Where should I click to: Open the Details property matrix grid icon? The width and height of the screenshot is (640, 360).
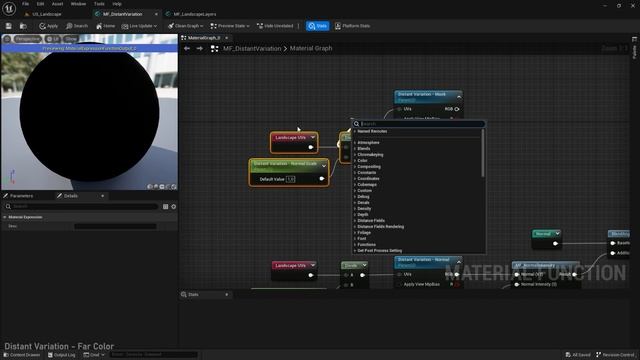click(x=165, y=207)
